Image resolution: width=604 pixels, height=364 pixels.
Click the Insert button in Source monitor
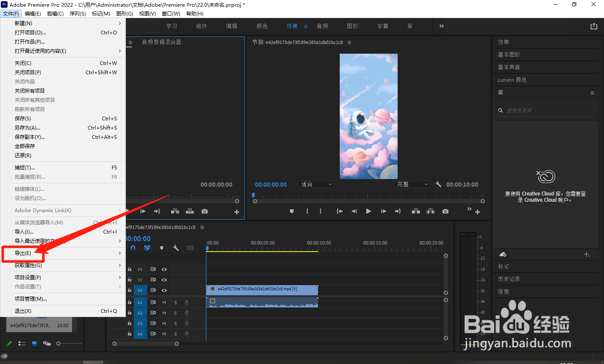[x=175, y=211]
